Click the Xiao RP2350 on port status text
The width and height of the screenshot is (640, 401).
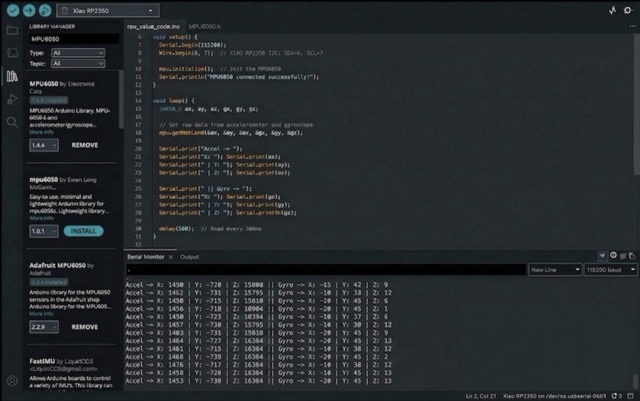click(554, 396)
